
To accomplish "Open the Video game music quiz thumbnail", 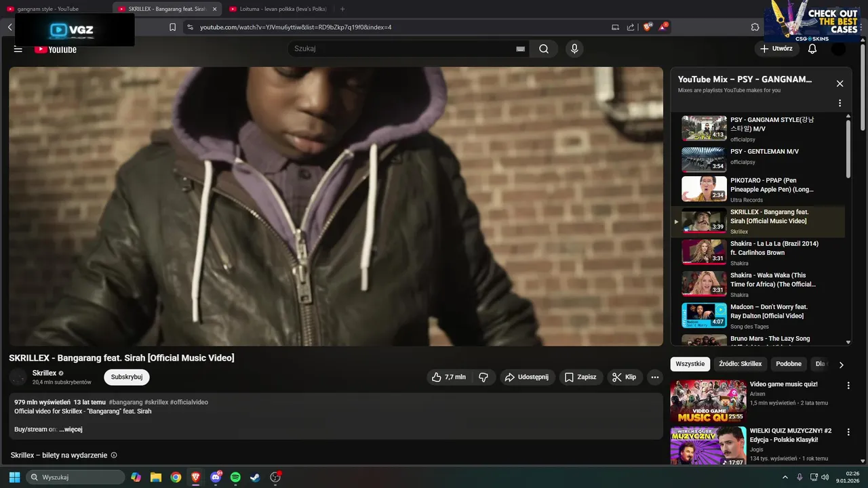I will pyautogui.click(x=708, y=401).
